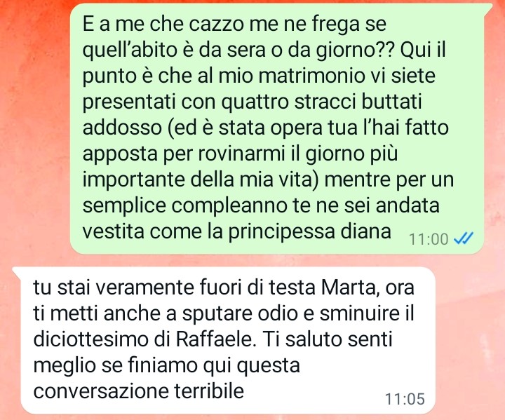Click the phrase "quattro stracci buttati"
Viewport: 505px width, 420px height.
pos(322,102)
